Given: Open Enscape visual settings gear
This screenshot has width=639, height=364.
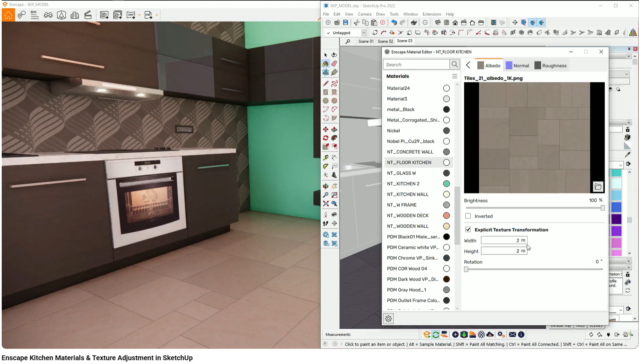Looking at the screenshot, I should (500, 334).
